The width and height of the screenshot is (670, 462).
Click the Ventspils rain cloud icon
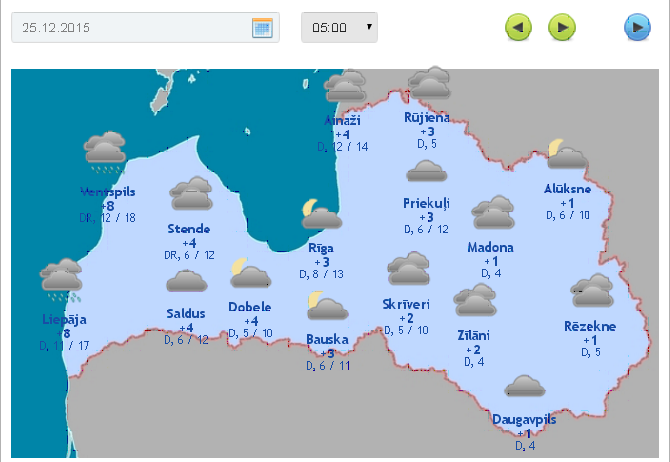pos(105,150)
